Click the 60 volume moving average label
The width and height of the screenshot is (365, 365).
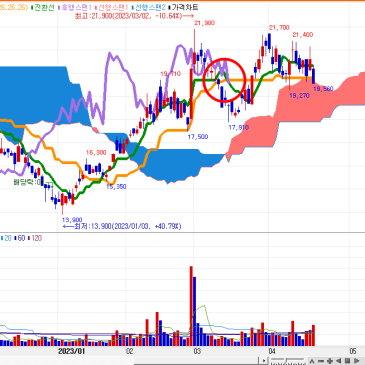(x=20, y=238)
